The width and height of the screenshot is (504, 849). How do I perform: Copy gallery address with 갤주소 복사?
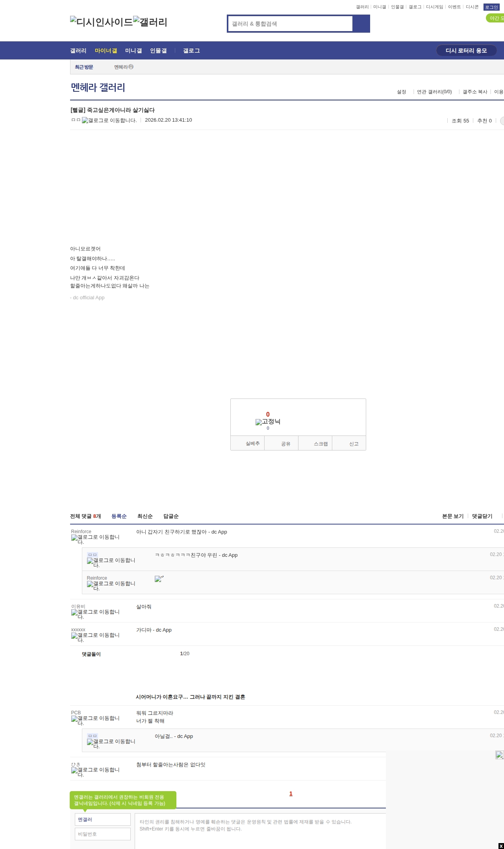pos(475,92)
